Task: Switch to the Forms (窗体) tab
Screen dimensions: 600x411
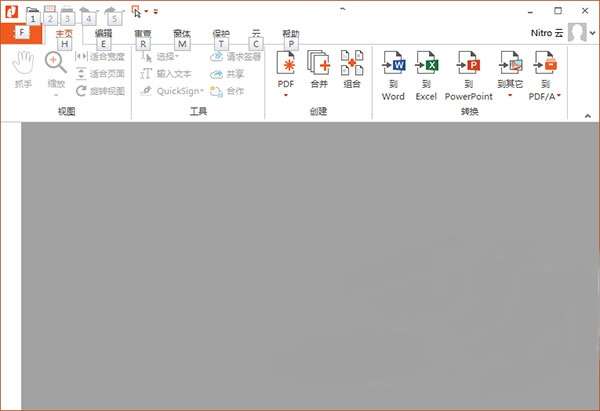Action: [x=182, y=34]
